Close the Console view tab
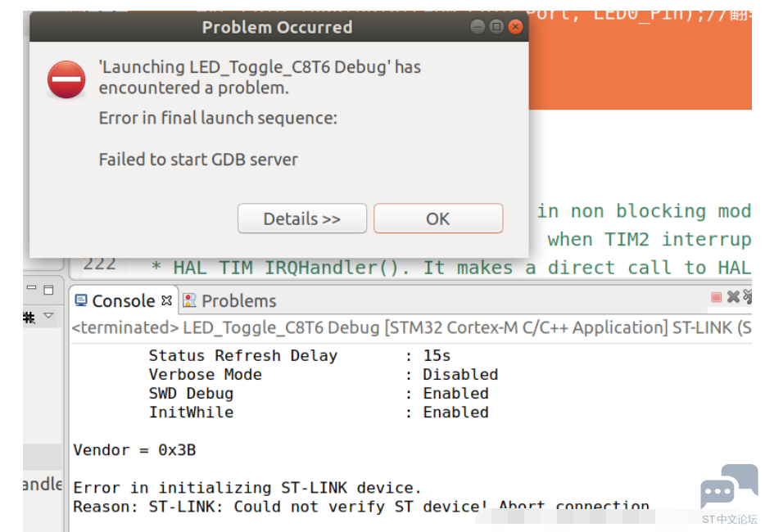 pos(166,300)
